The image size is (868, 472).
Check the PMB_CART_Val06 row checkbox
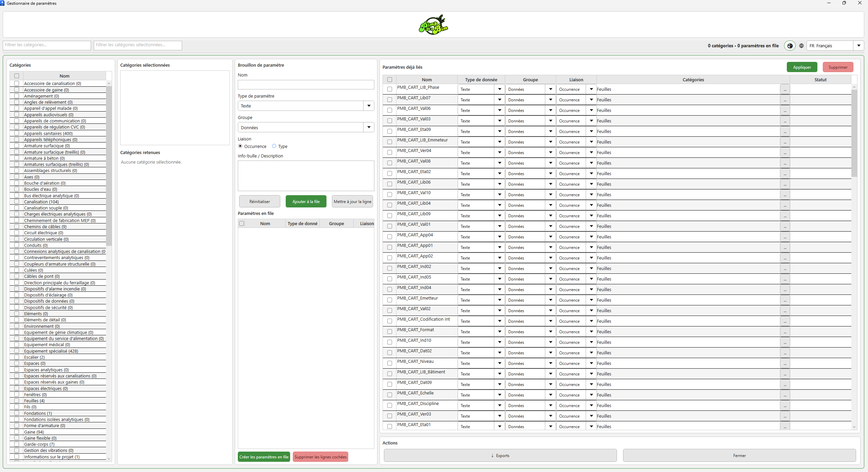pos(390,110)
